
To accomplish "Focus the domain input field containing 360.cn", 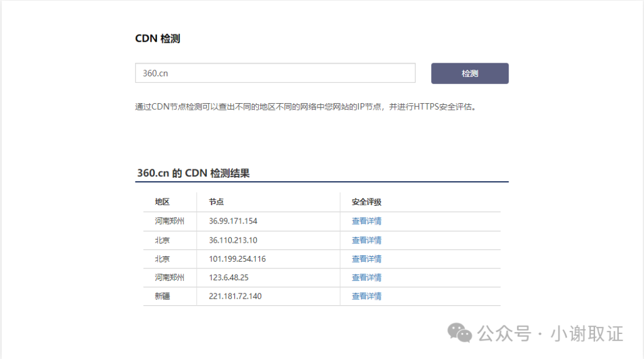I will pyautogui.click(x=275, y=73).
